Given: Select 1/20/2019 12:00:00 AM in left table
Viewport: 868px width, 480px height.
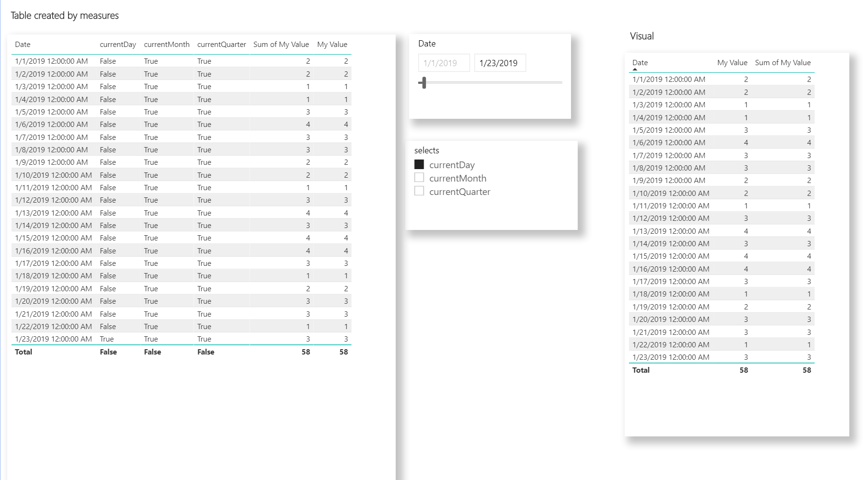Looking at the screenshot, I should coord(53,301).
